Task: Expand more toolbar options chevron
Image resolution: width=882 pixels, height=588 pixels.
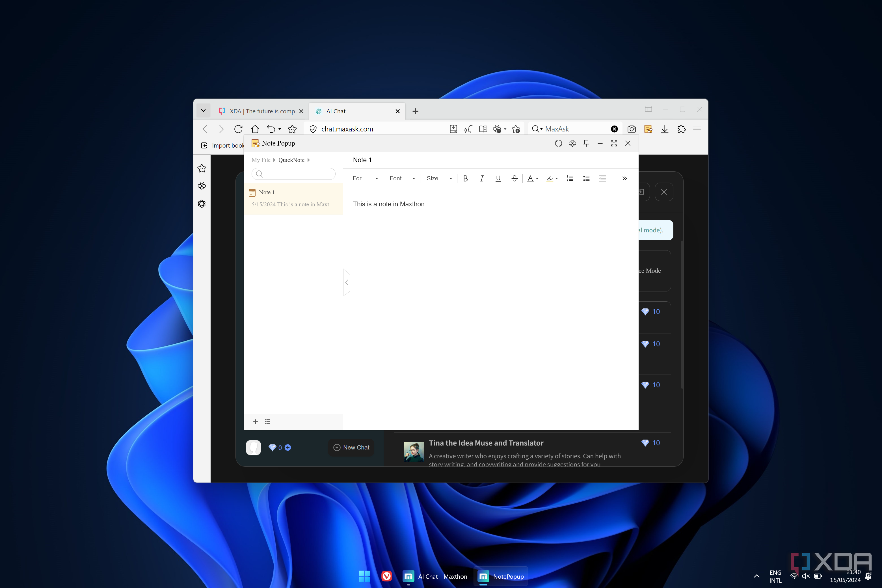Action: click(x=624, y=178)
